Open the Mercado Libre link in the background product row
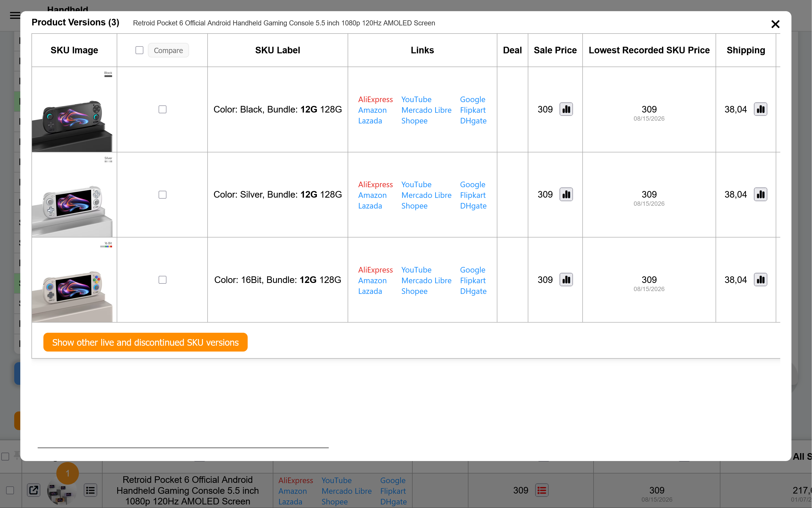This screenshot has height=508, width=812. point(346,491)
